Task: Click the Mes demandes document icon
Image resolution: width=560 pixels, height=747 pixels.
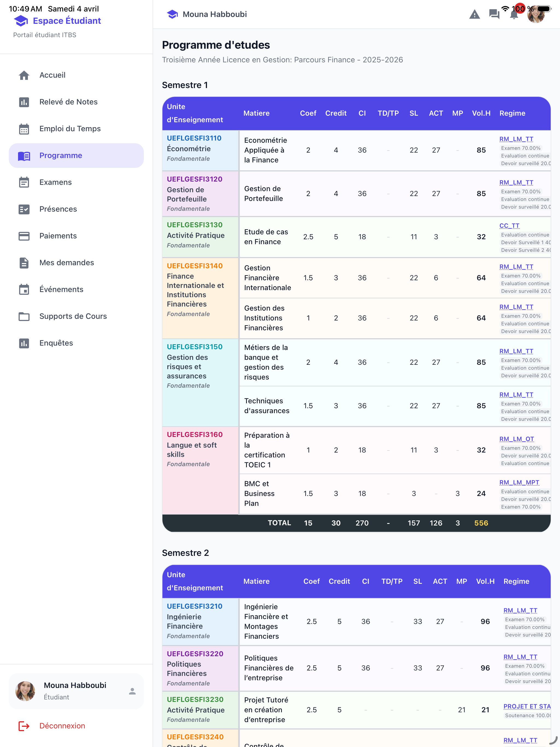Action: (24, 263)
